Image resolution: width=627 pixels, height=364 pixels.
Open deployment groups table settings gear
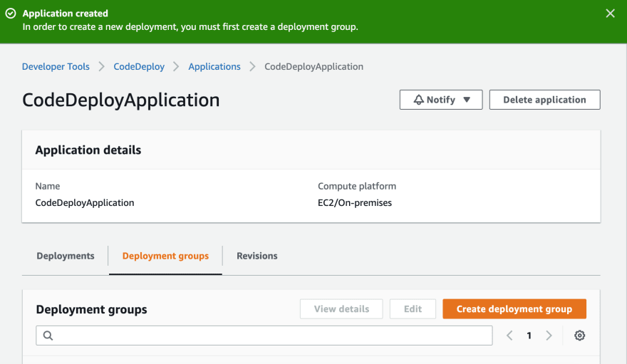point(579,336)
